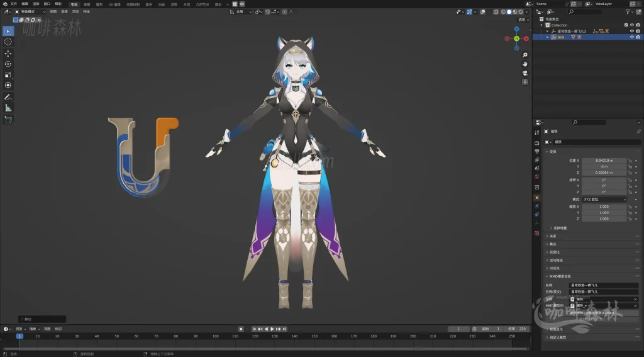Collapse the 变换 transform panel
The width and height of the screenshot is (644, 357).
(553, 152)
